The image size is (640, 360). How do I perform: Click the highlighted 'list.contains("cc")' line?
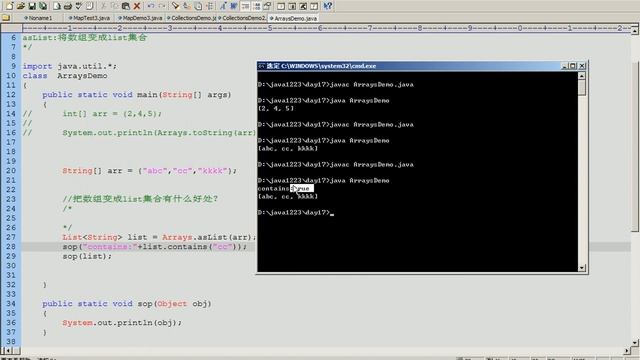(x=155, y=247)
